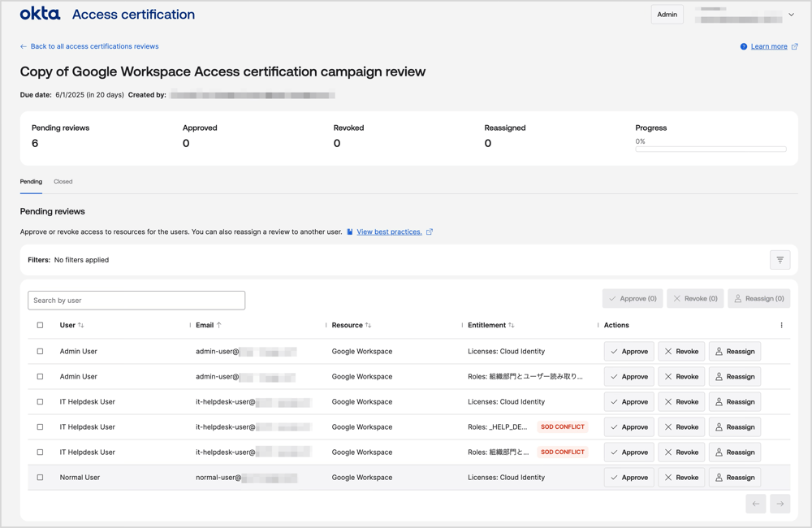
Task: Open the filter icon button
Action: [x=780, y=260]
